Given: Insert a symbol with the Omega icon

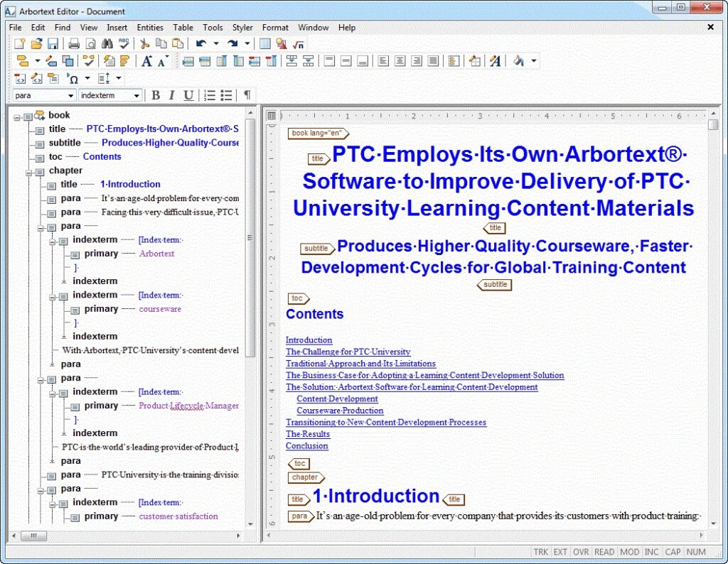Looking at the screenshot, I should [73, 78].
